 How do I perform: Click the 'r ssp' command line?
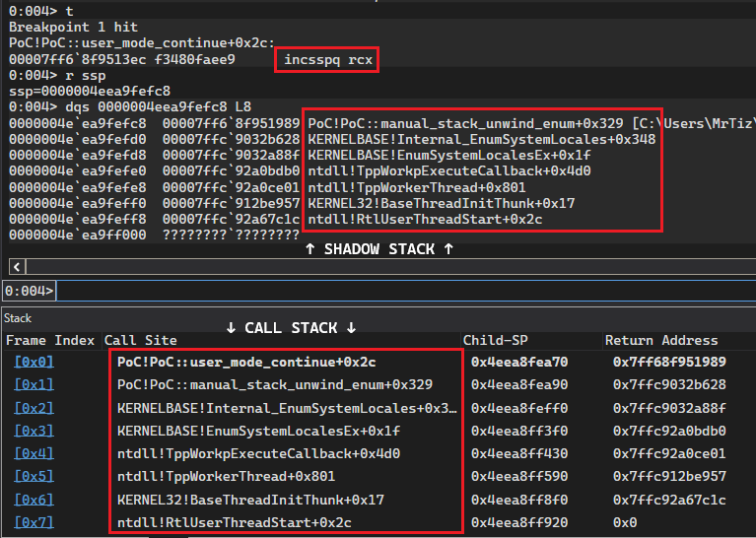point(57,76)
